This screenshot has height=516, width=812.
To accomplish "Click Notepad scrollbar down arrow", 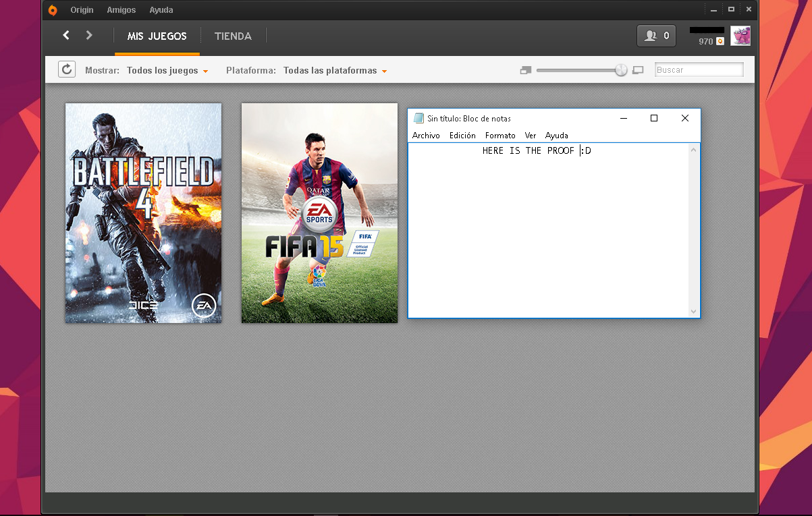I will (694, 311).
